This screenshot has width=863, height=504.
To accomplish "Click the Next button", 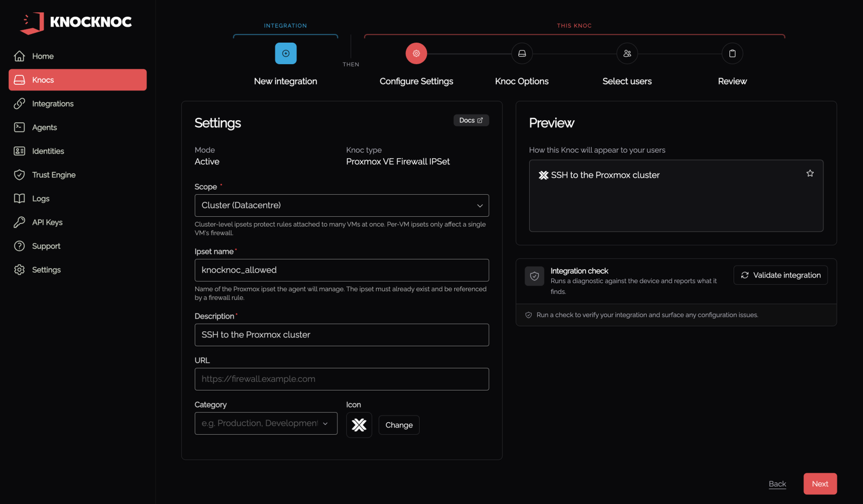I will [x=820, y=484].
